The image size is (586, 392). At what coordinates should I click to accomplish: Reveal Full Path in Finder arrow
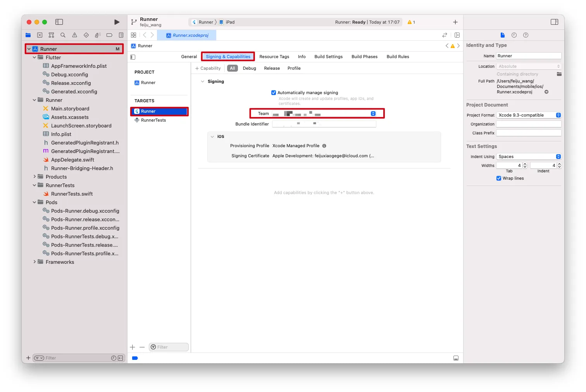pos(546,92)
